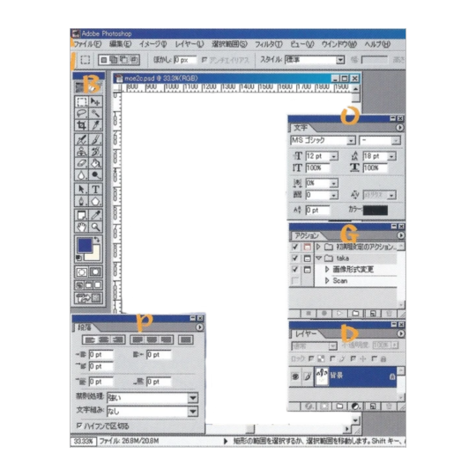Click the 段落 panel tab
This screenshot has width=476, height=476.
pos(85,327)
